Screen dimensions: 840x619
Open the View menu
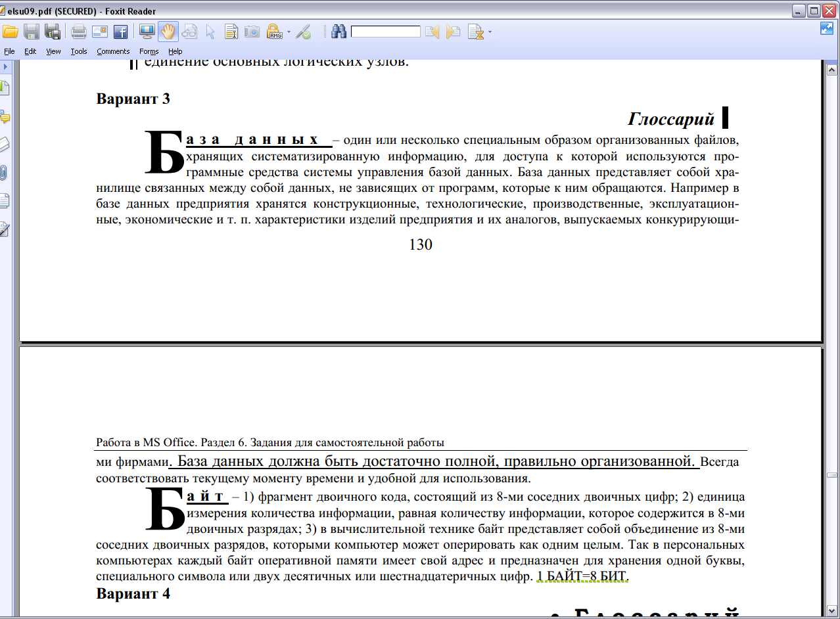point(53,51)
